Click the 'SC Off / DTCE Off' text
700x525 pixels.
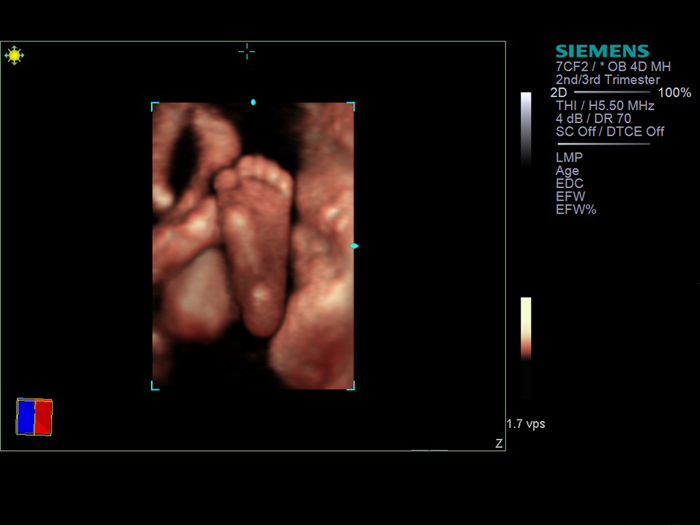(x=610, y=131)
